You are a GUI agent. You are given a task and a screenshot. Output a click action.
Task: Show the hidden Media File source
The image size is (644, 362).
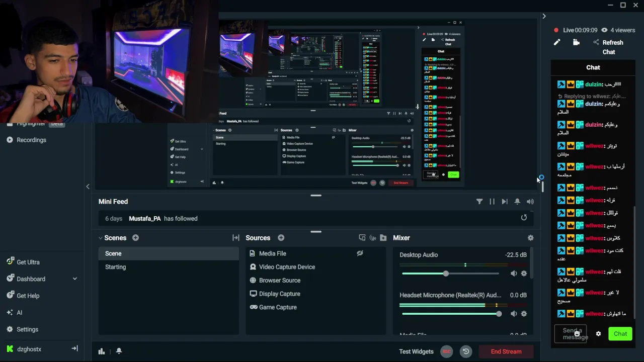360,253
